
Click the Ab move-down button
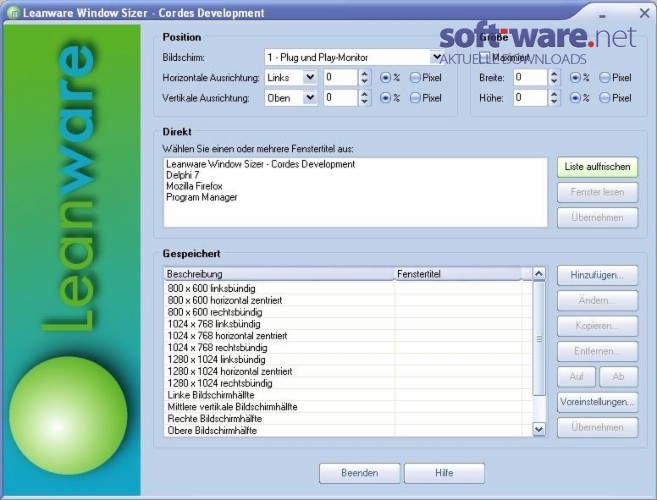(x=618, y=377)
